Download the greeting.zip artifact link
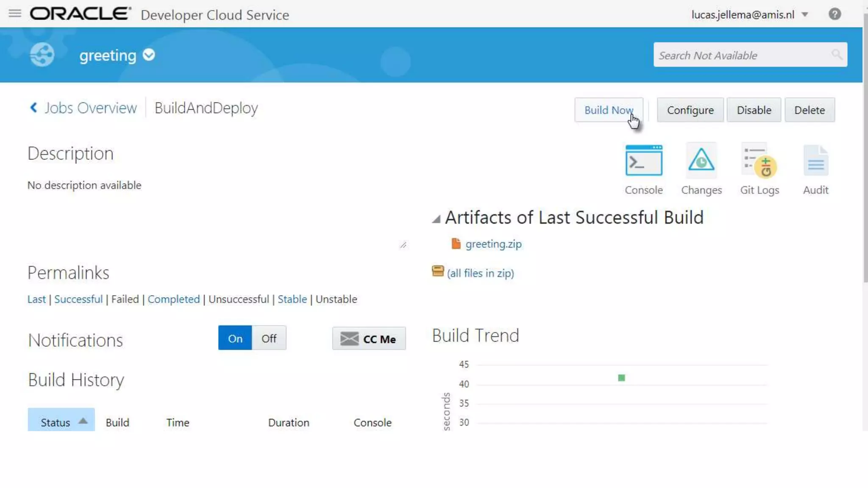This screenshot has height=488, width=868. (493, 244)
